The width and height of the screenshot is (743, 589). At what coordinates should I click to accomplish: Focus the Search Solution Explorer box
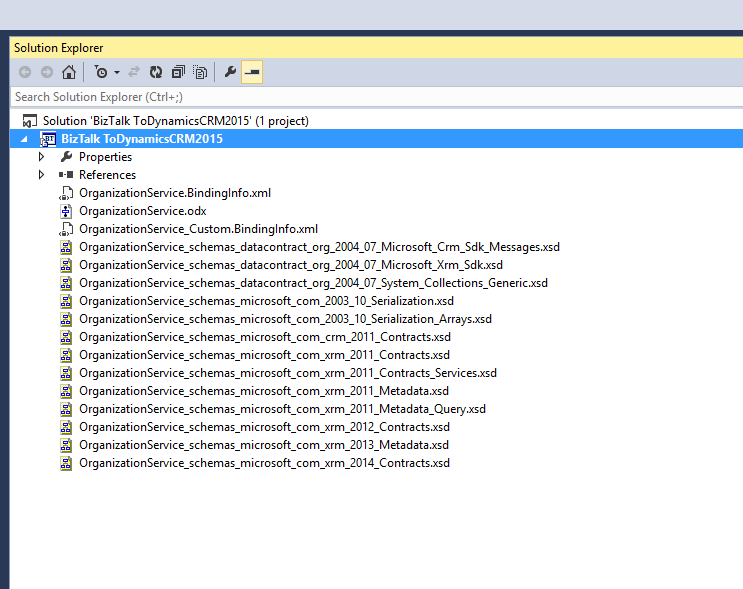pos(376,97)
